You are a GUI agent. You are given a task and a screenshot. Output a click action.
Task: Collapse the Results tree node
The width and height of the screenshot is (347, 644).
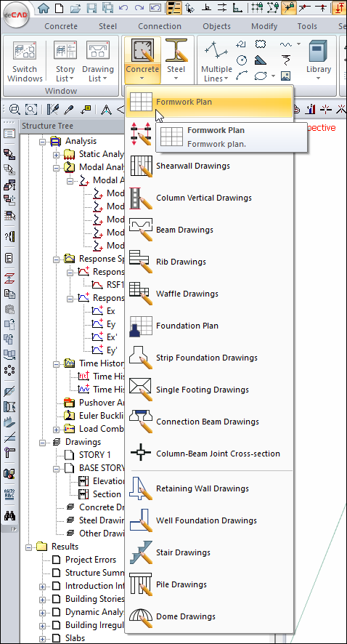(x=28, y=547)
